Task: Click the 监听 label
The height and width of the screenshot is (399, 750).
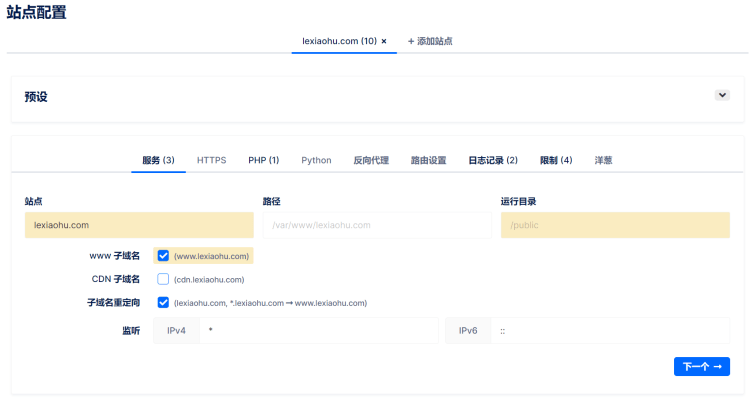Action: point(131,331)
